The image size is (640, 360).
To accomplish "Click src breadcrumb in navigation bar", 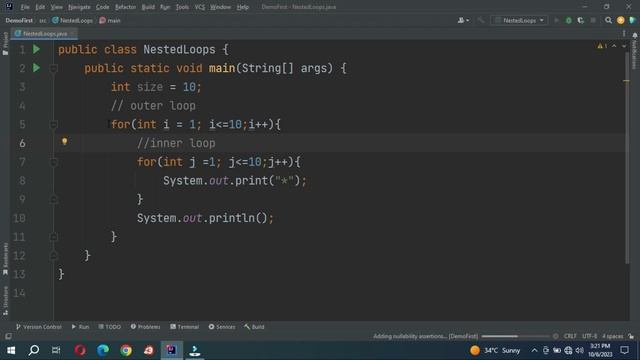I will point(42,20).
